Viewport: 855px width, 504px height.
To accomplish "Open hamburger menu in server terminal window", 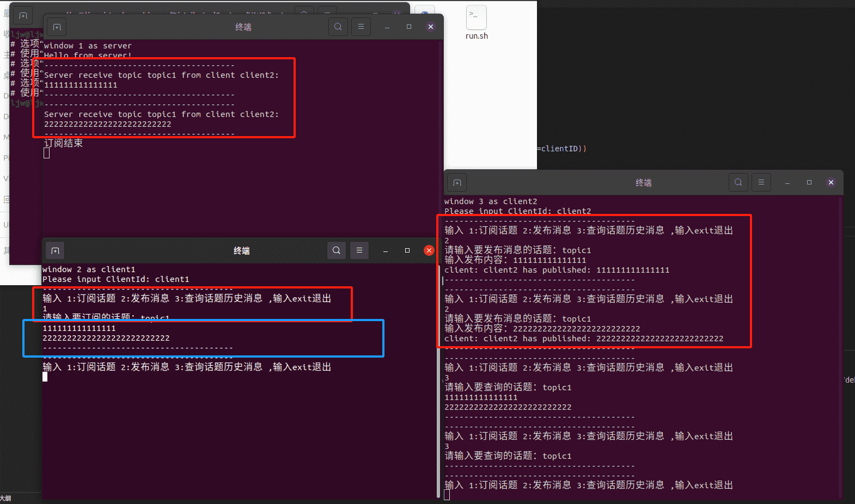I will 361,27.
